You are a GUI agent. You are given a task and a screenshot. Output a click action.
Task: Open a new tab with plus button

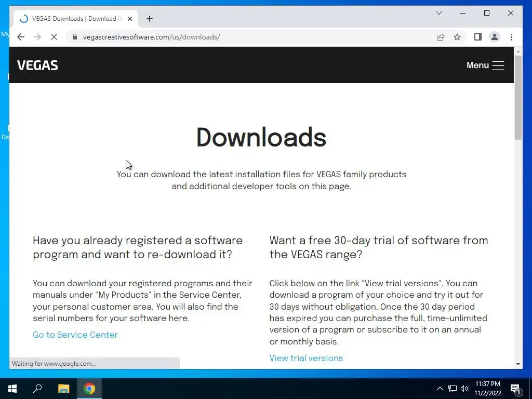point(150,19)
